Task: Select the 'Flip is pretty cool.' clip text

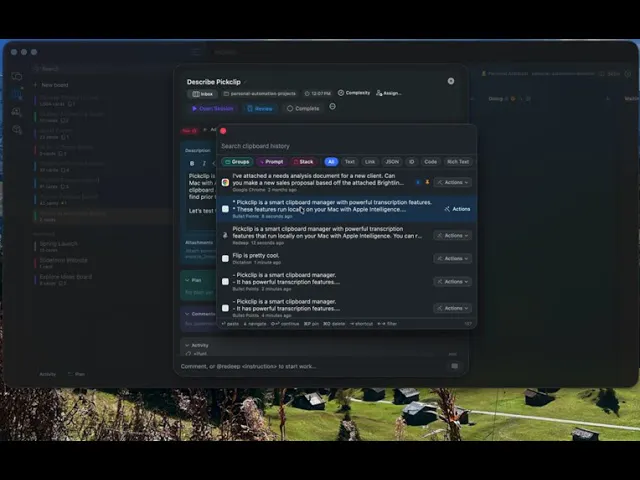Action: (x=256, y=256)
